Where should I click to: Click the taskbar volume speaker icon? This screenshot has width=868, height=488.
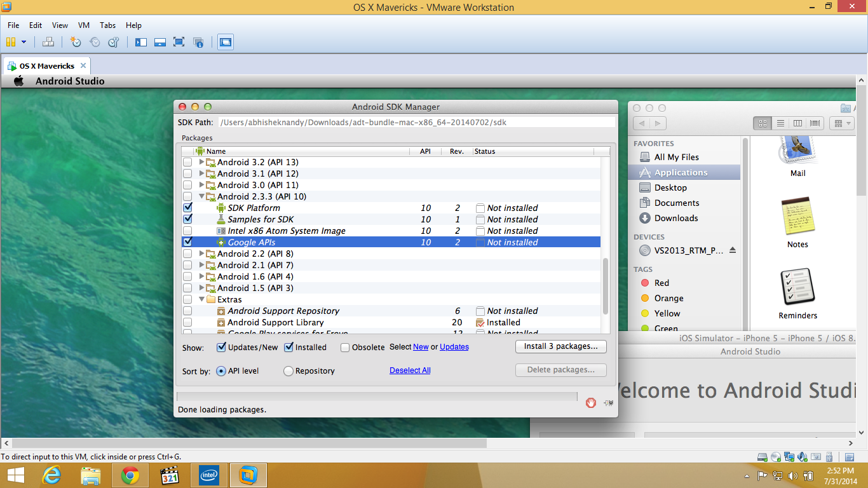[792, 475]
